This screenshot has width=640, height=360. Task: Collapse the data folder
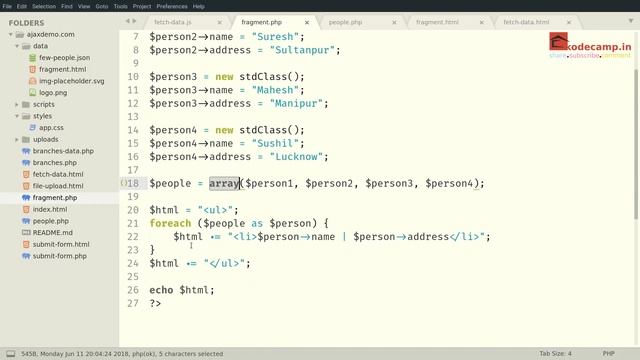pos(17,46)
